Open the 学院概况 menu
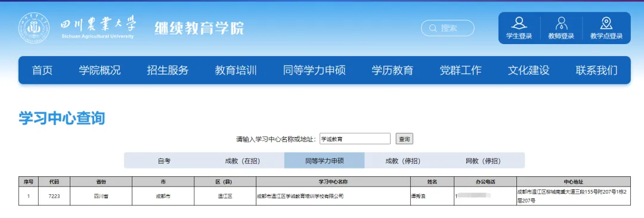This screenshot has width=644, height=218. 100,70
